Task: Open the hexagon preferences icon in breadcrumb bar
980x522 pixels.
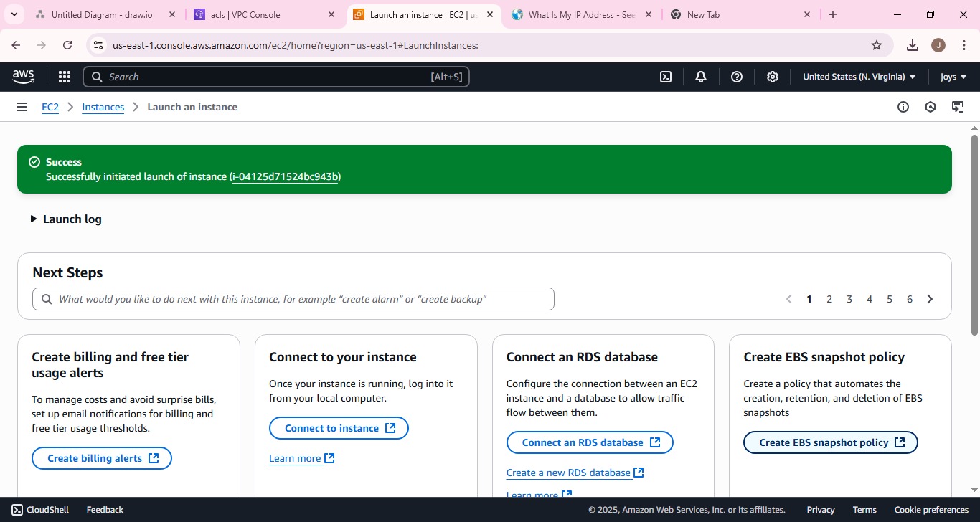Action: [x=930, y=107]
